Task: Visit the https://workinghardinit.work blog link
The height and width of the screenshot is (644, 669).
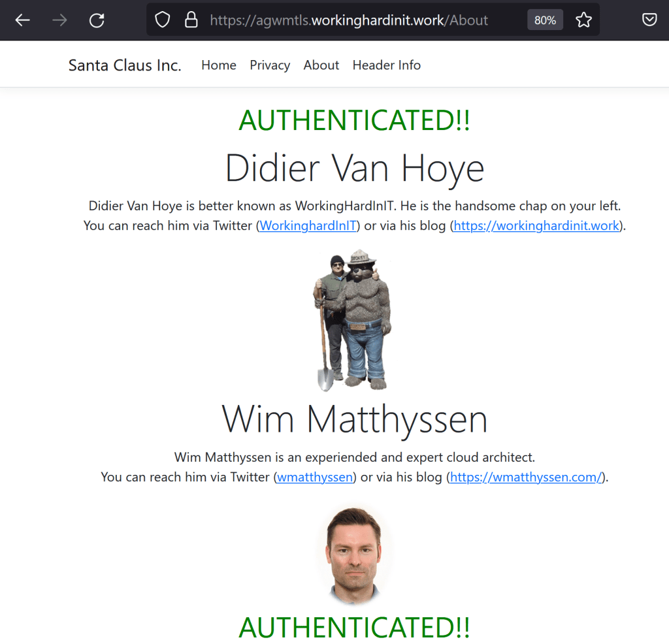Action: coord(536,225)
